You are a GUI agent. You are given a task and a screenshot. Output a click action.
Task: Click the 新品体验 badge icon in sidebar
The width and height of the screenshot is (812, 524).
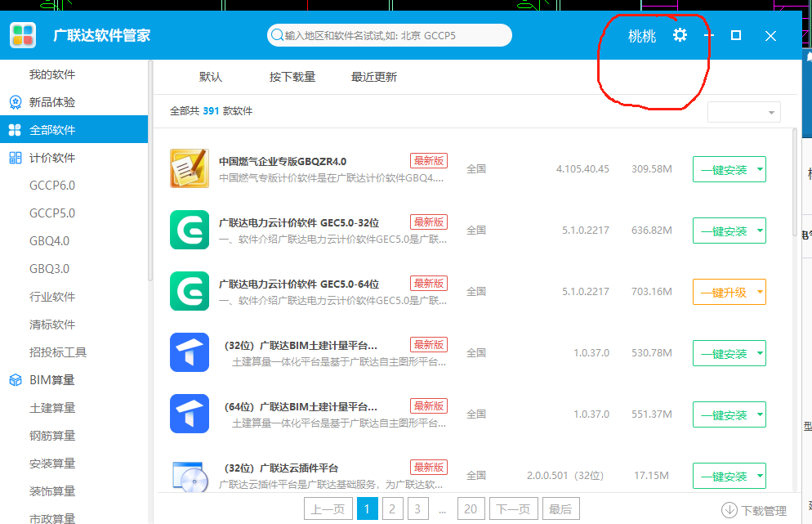[x=15, y=102]
